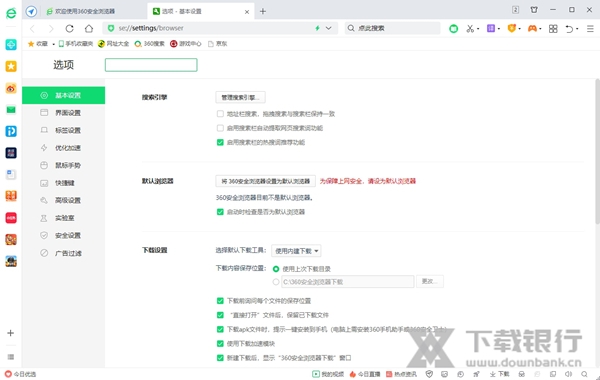Image resolution: width=600 pixels, height=380 pixels.
Task: Open the hamburger main menu icon
Action: coord(590,29)
